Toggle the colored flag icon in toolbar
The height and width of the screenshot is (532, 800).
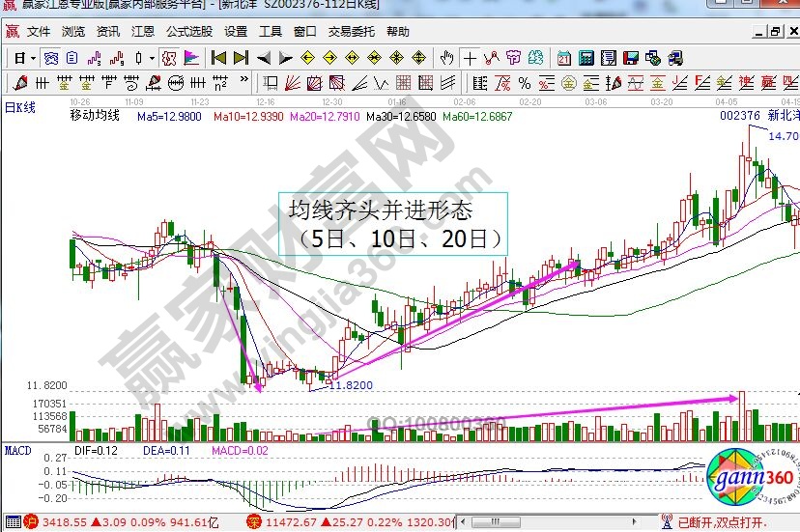pos(191,58)
